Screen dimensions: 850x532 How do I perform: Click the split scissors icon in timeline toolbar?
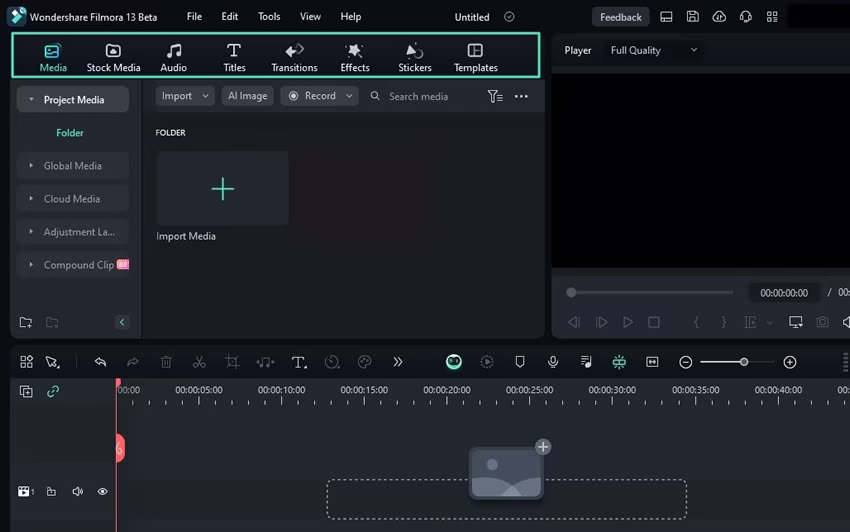199,362
